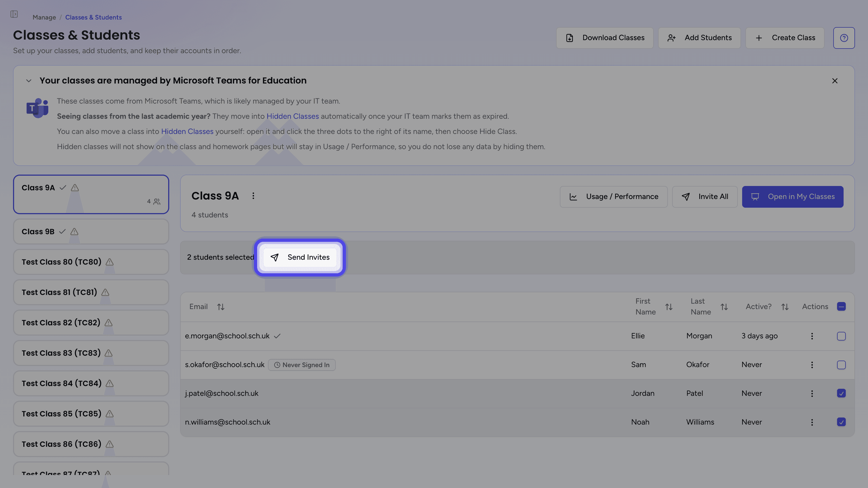Click Open in My Classes button

click(x=793, y=197)
